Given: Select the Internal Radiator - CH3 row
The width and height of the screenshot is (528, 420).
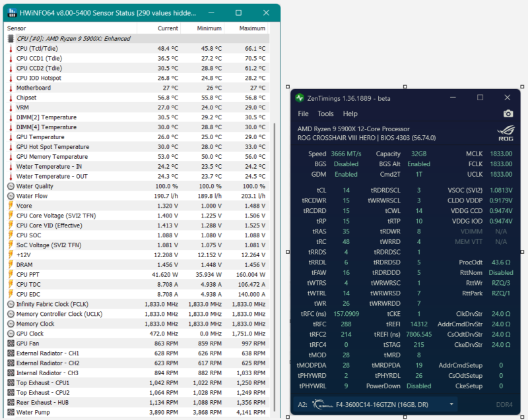Looking at the screenshot, I should [x=137, y=373].
